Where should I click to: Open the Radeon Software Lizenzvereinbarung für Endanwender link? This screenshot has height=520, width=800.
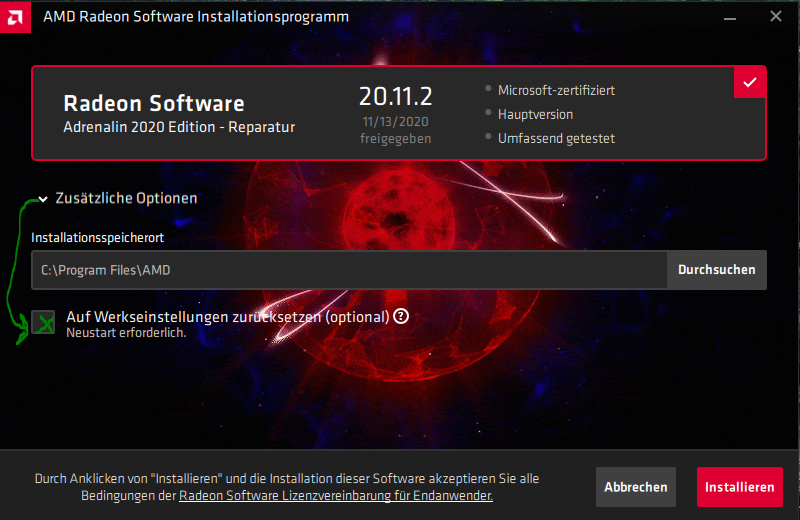click(336, 496)
